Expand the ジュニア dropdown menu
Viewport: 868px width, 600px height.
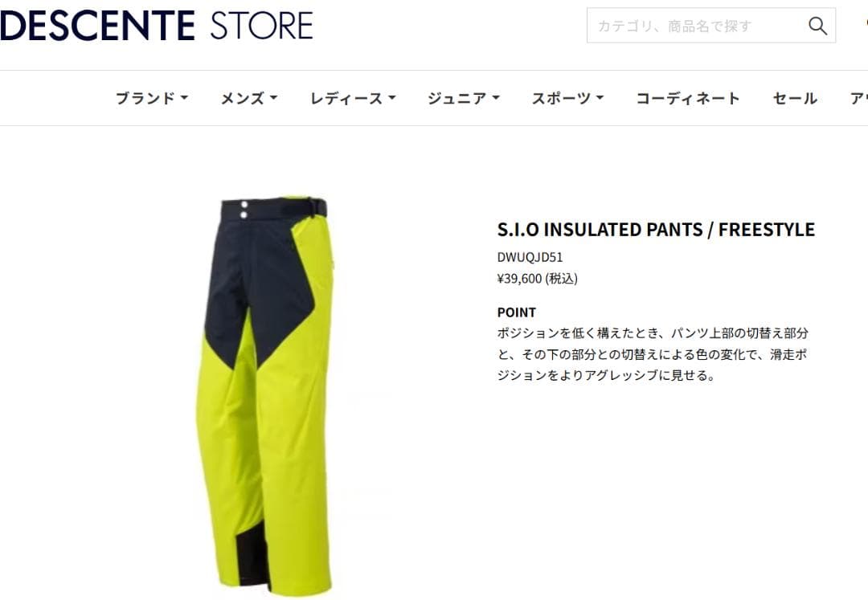click(464, 99)
